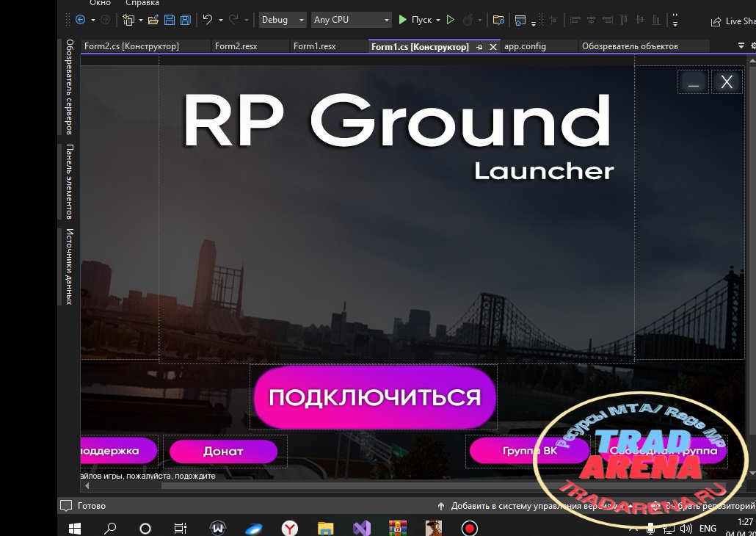Screen dimensions: 756x536
Task: Click the single Save disk icon
Action: 170,20
